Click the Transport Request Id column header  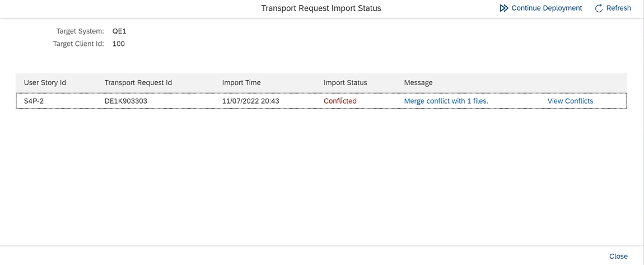point(138,82)
